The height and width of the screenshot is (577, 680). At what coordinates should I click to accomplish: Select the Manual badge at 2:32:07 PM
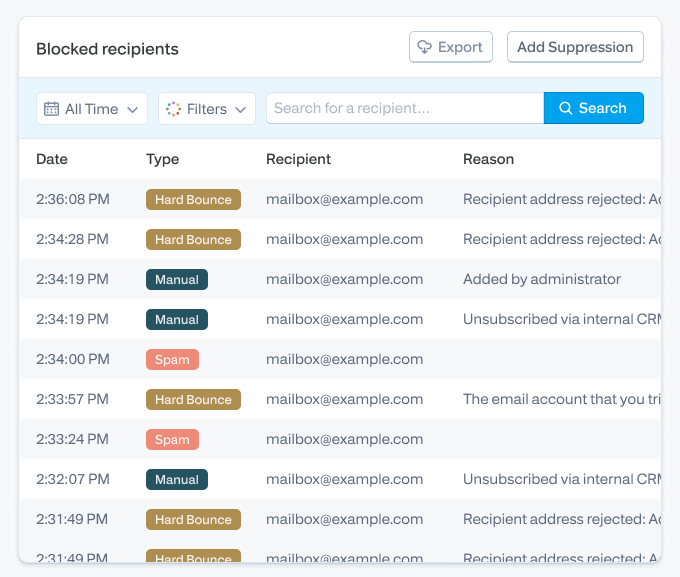point(177,479)
